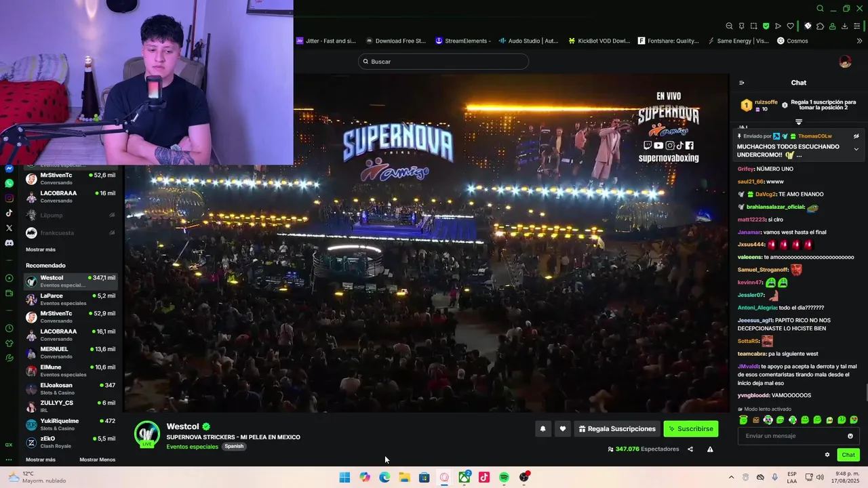Click Mostrar más under the followed channels
Image resolution: width=868 pixels, height=488 pixels.
pos(41,249)
